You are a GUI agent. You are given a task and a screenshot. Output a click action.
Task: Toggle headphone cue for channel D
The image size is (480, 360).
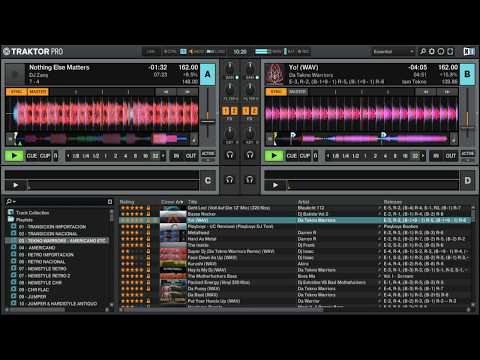point(250,180)
